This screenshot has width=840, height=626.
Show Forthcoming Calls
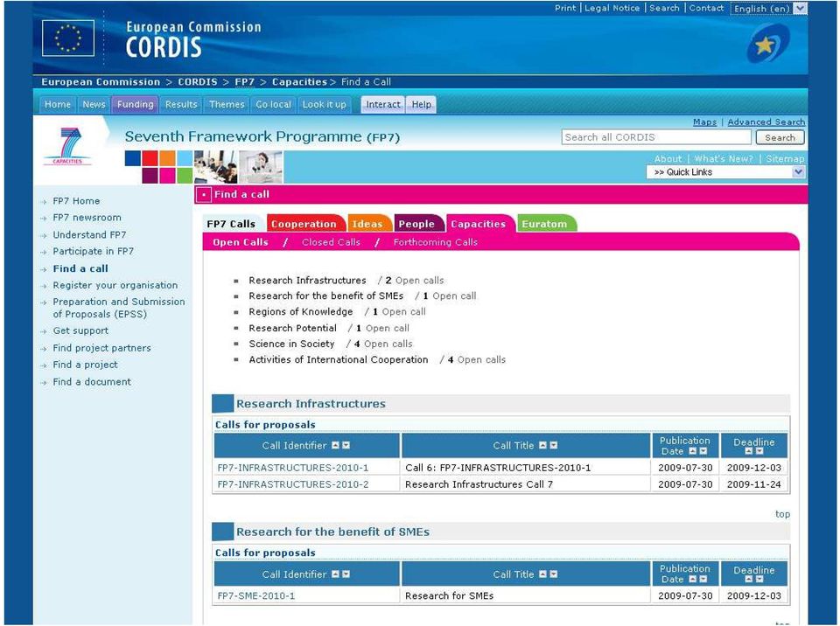tap(436, 242)
